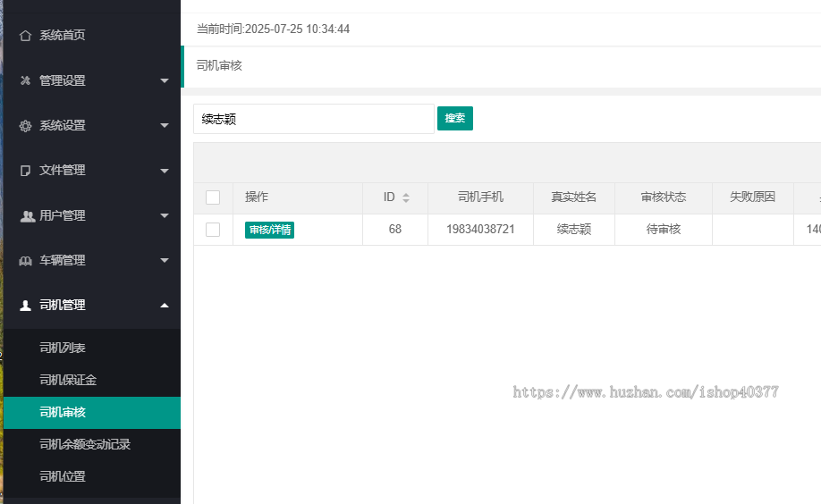Image resolution: width=821 pixels, height=504 pixels.
Task: Tick the select-all checkbox in the table header
Action: 213,197
